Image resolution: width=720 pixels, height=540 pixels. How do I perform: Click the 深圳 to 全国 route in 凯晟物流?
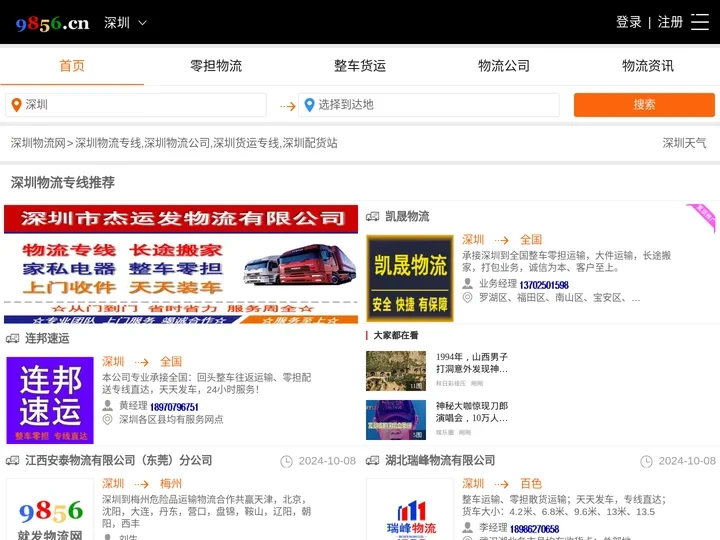pyautogui.click(x=502, y=239)
